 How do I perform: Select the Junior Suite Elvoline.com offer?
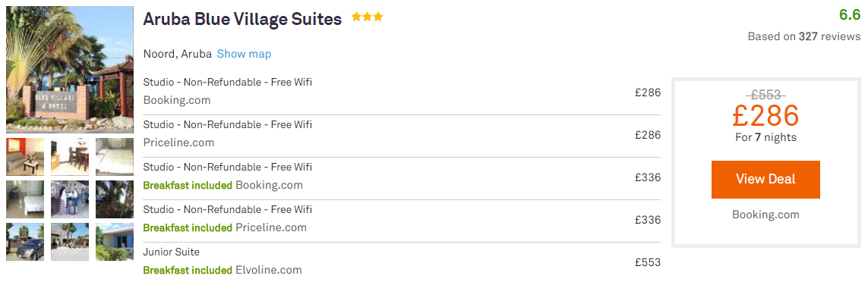402,262
